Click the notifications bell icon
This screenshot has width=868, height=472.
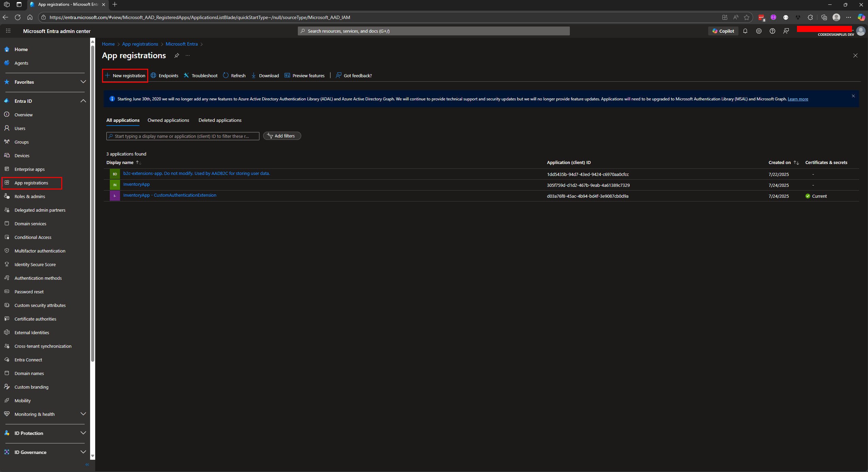pos(745,31)
